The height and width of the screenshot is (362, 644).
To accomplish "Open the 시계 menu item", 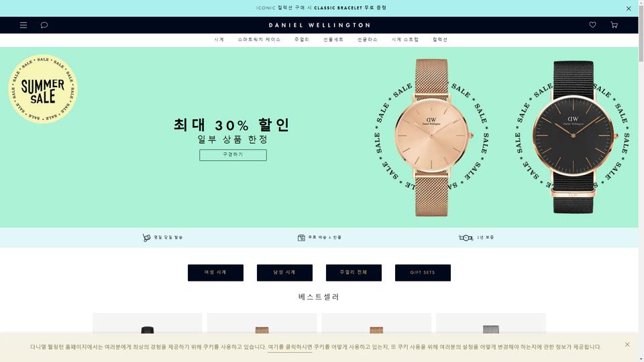I will 219,40.
